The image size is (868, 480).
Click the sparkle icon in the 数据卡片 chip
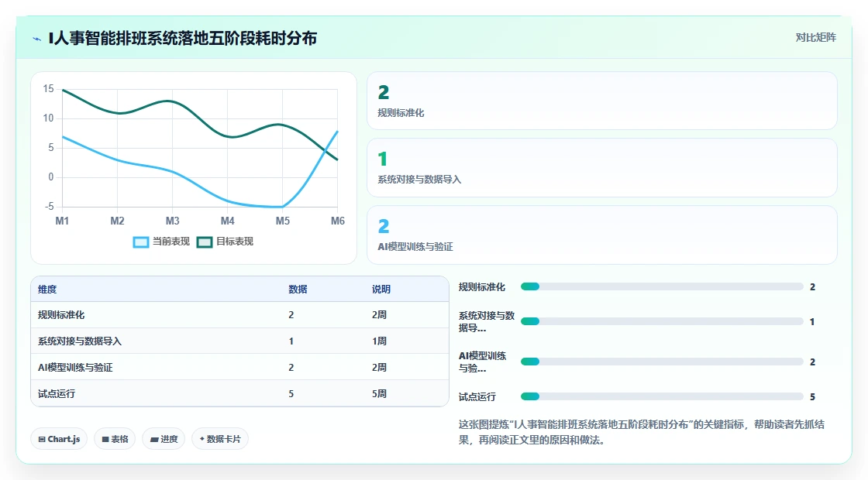[x=202, y=439]
